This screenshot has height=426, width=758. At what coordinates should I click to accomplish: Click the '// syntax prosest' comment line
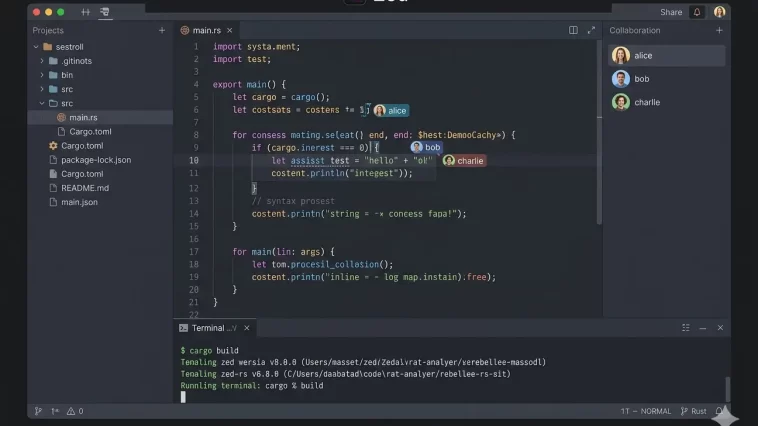293,201
